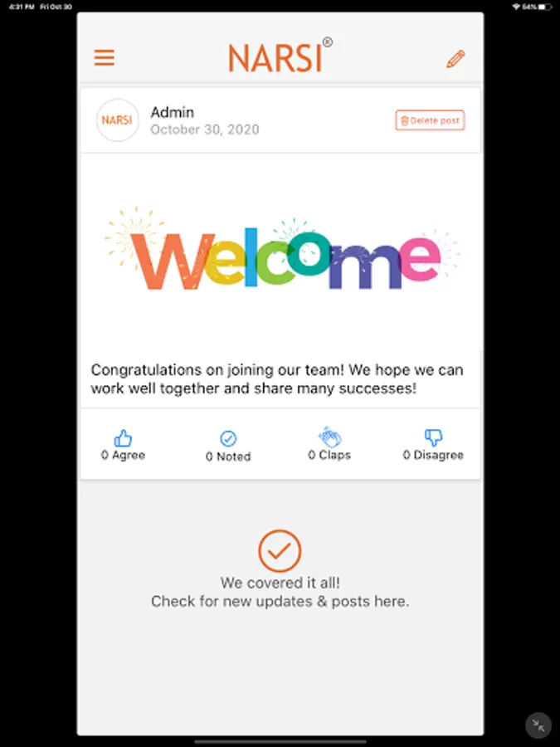Screen dimensions: 560x747
Task: Tap the clapping hands icon
Action: 329,437
